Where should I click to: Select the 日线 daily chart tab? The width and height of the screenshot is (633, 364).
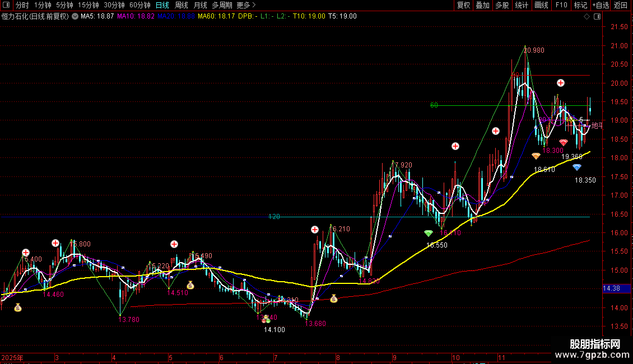coord(162,5)
